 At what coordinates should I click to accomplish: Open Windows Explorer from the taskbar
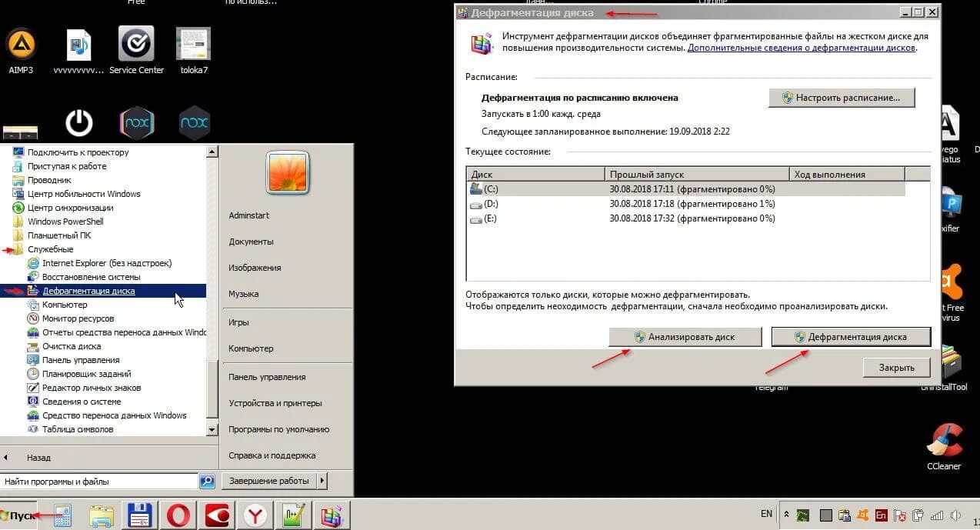click(x=102, y=515)
